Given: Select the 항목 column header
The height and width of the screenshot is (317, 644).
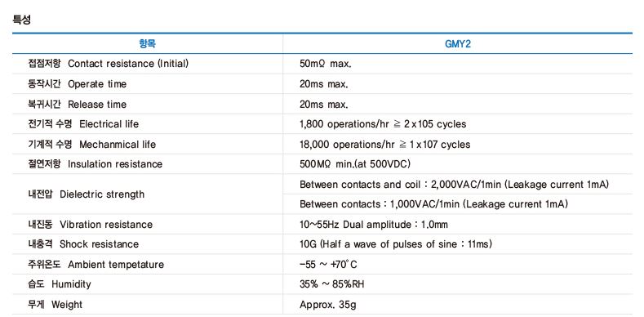Looking at the screenshot, I should coord(148,43).
